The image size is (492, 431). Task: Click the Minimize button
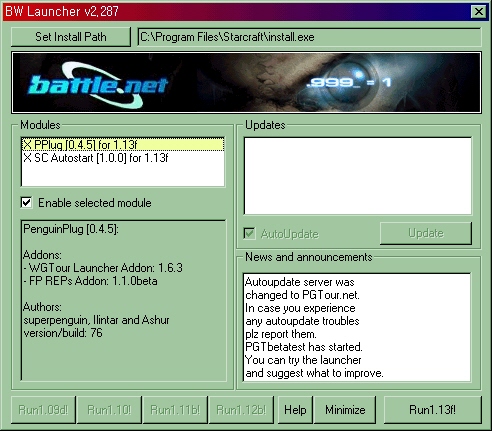345,410
